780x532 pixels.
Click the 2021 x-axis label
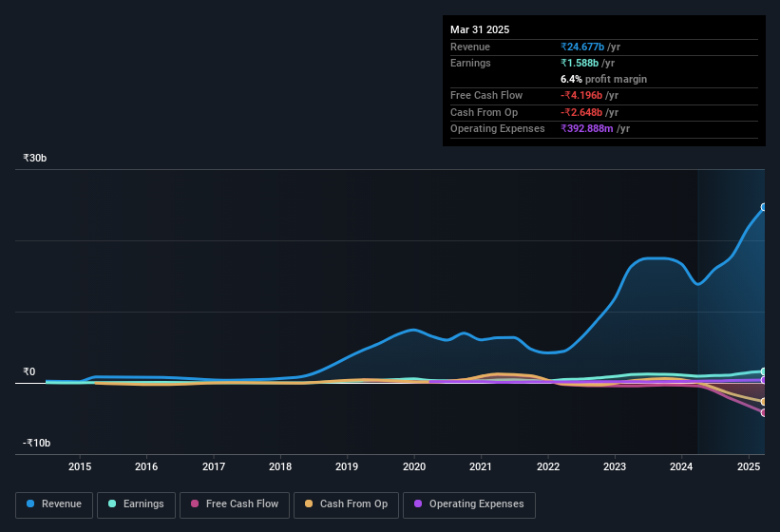pos(481,466)
